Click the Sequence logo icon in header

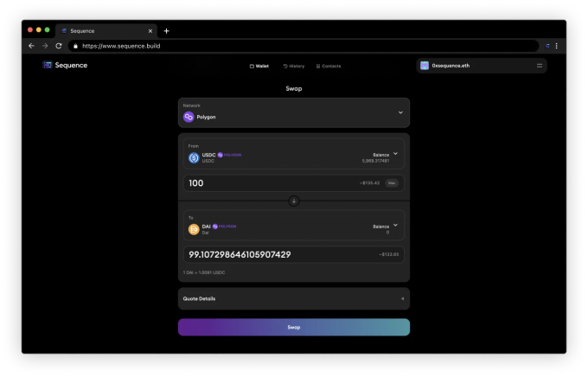[48, 65]
